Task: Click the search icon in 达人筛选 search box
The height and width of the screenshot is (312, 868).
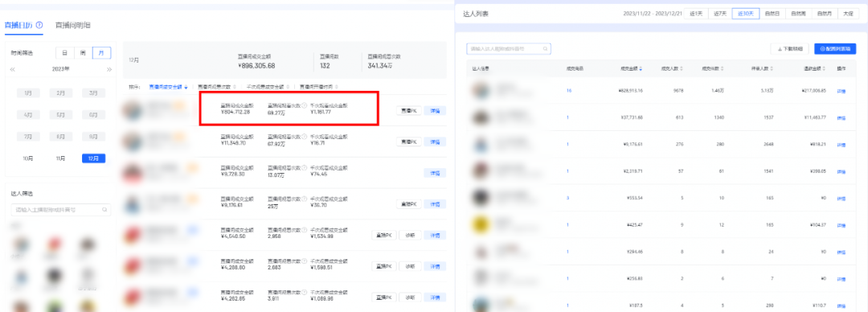Action: coord(104,210)
